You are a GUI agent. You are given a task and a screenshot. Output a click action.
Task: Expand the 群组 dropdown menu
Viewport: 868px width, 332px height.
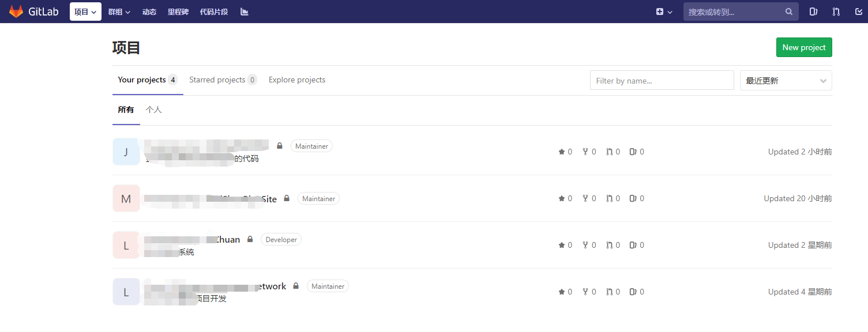pos(119,12)
